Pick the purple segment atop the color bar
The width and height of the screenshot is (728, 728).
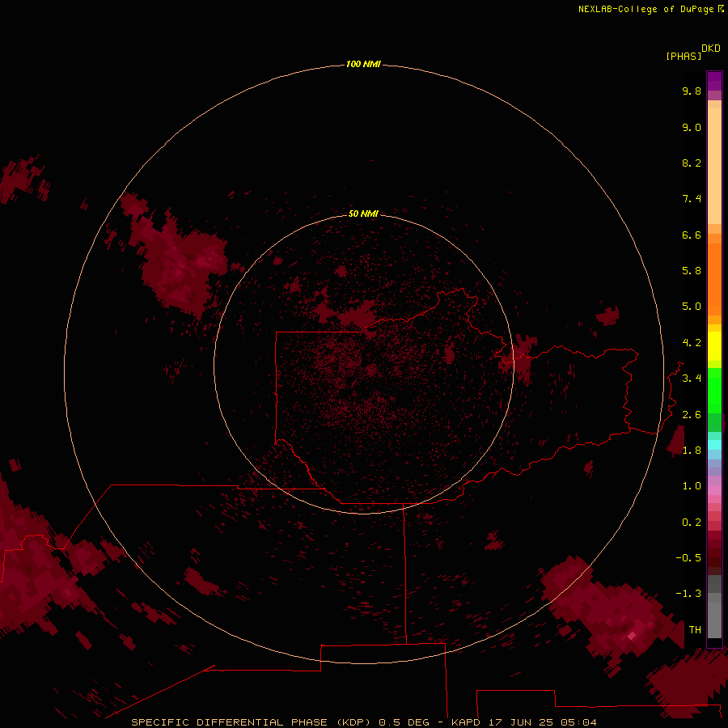point(714,81)
